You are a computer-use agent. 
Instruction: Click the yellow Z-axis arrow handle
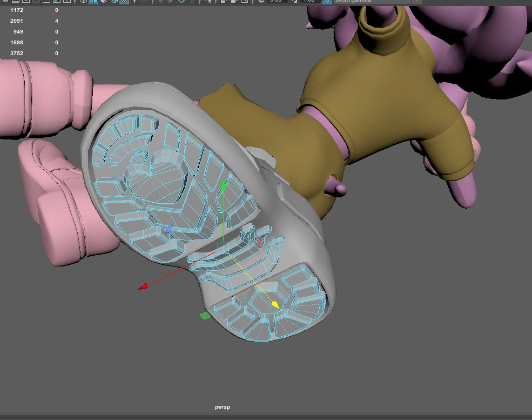(275, 305)
